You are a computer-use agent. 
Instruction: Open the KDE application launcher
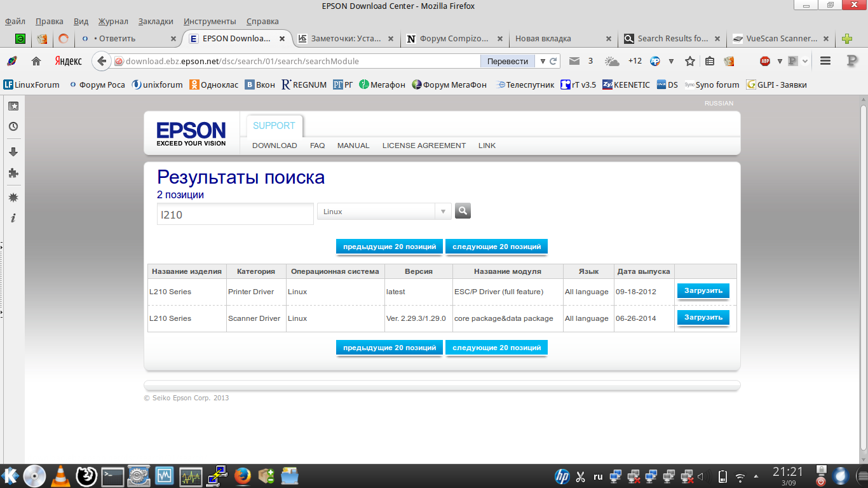[x=10, y=475]
